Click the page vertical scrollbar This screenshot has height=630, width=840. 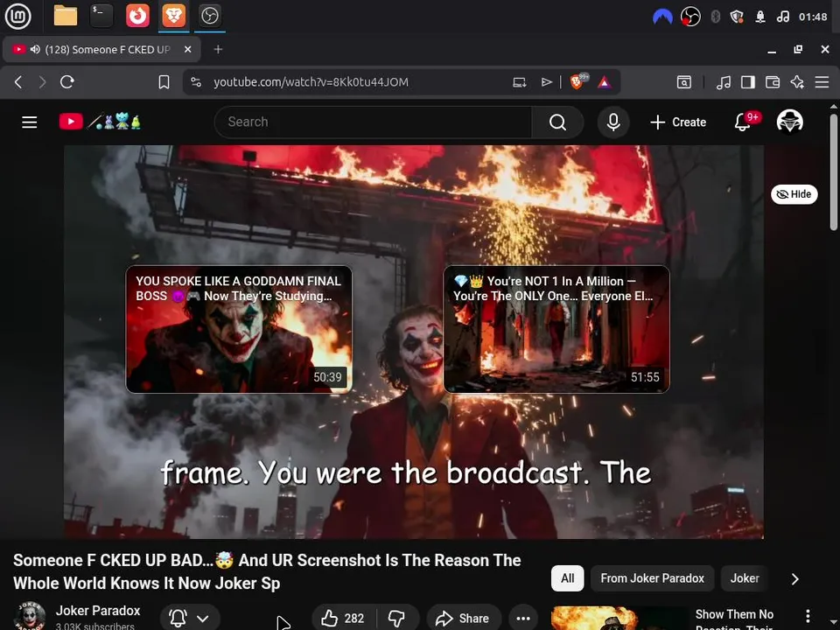point(834,171)
